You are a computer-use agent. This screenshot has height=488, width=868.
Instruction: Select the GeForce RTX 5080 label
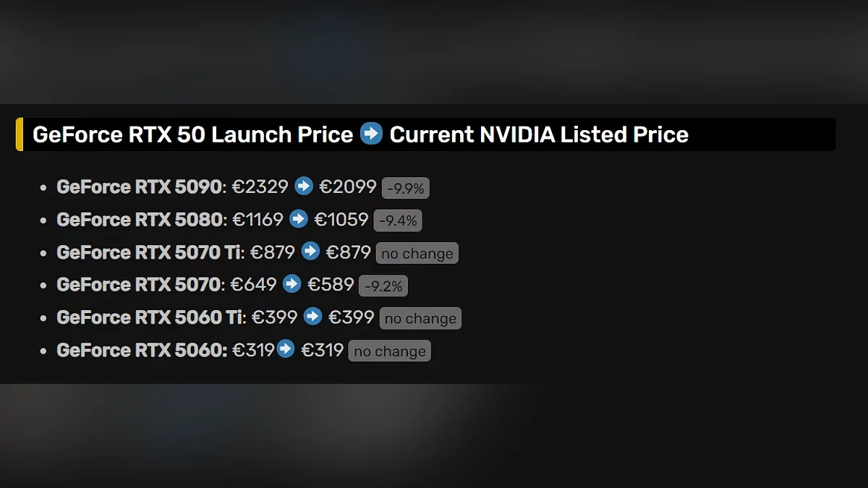tap(139, 219)
